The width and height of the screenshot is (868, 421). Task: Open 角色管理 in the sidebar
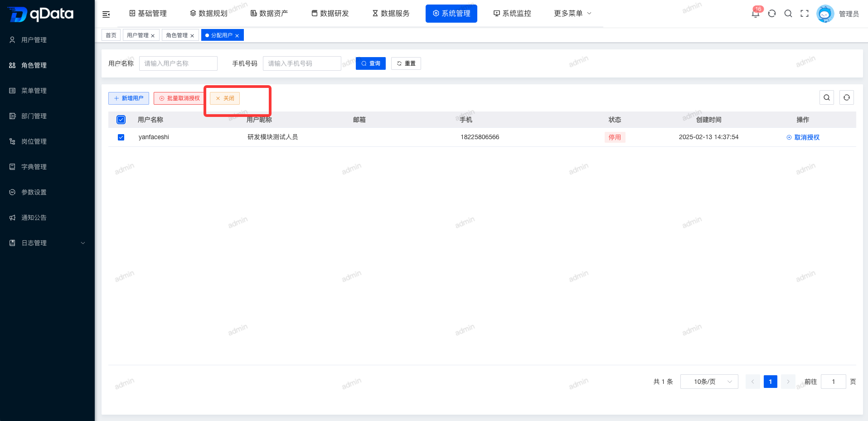pos(47,65)
